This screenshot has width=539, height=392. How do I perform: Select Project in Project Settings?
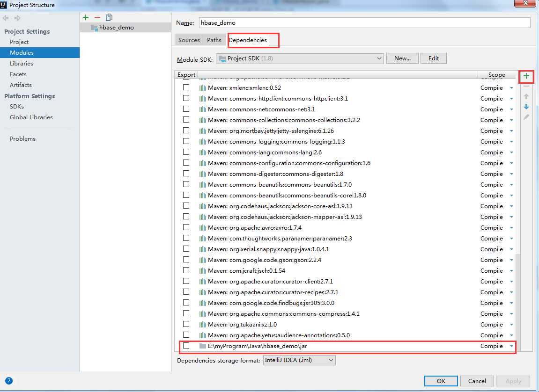pos(19,42)
